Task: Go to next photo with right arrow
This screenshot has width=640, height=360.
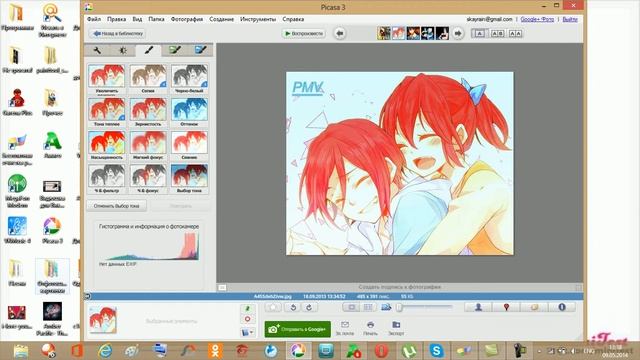Action: click(458, 33)
